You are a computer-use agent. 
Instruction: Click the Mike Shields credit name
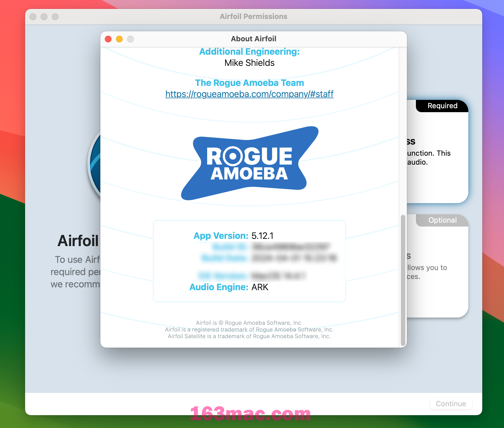249,63
